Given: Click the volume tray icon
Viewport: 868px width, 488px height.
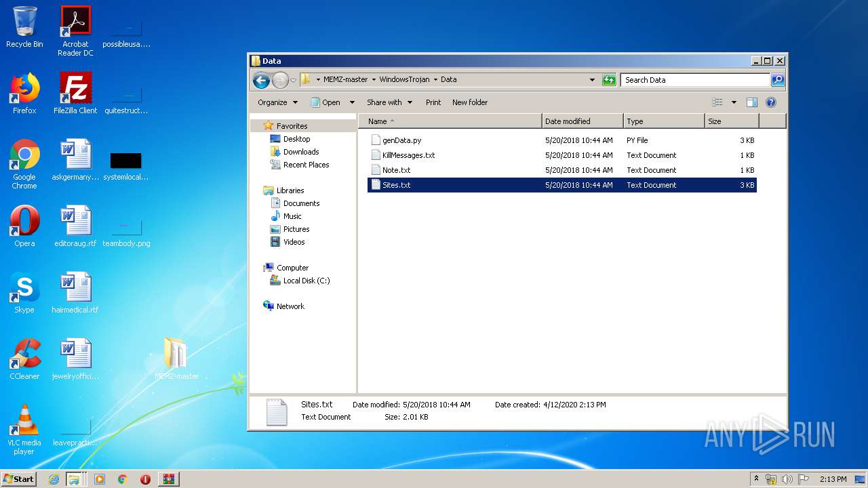Looking at the screenshot, I should (x=787, y=479).
